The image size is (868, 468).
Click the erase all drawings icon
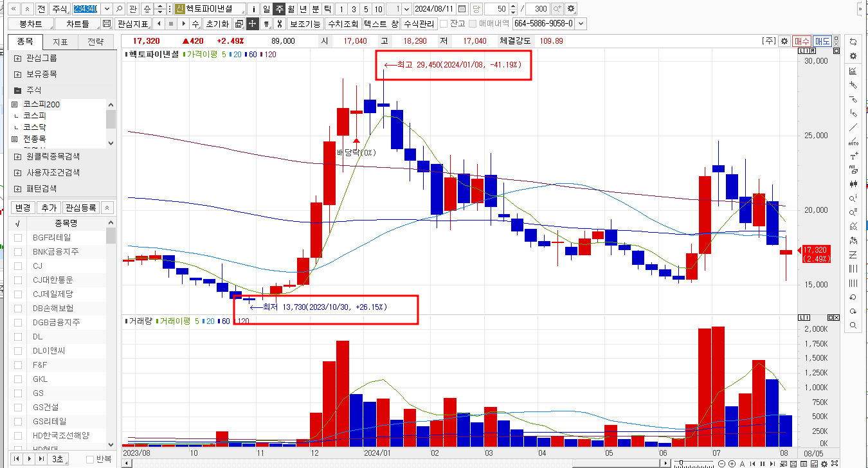(853, 170)
